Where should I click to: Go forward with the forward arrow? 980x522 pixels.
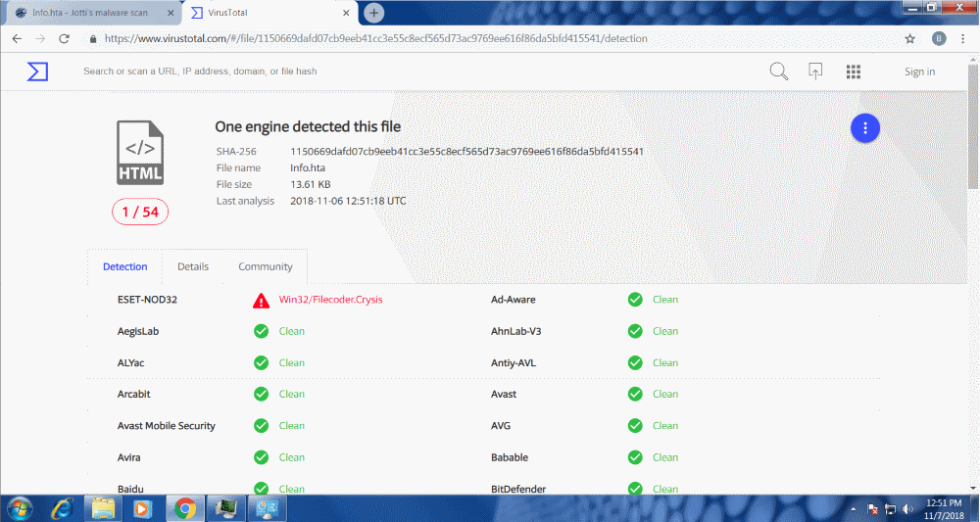click(x=40, y=39)
